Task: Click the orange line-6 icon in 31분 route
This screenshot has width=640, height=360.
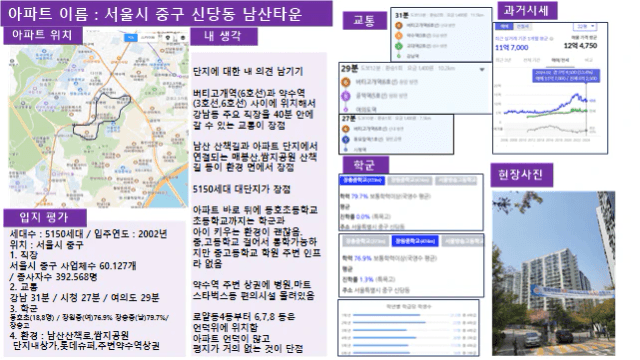Action: pos(398,25)
